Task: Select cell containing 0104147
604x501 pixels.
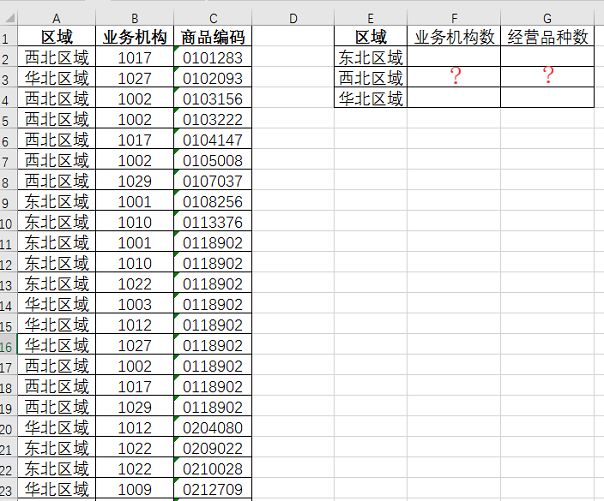Action: click(213, 140)
